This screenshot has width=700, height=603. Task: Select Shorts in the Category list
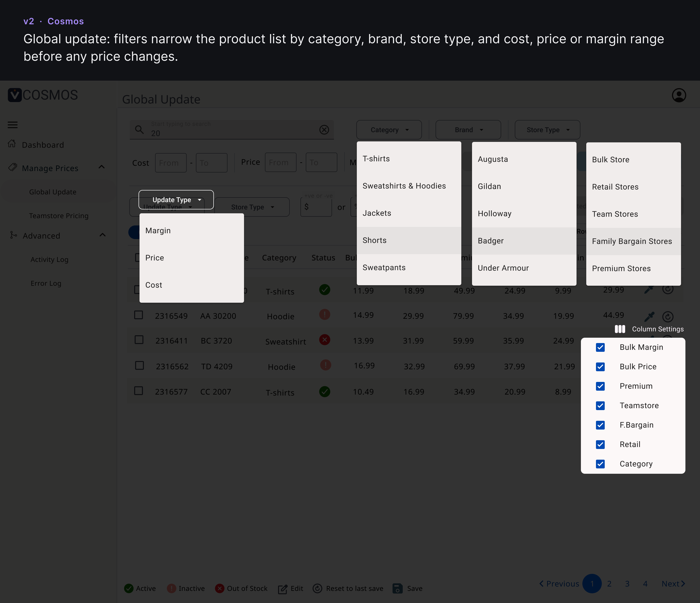(409, 240)
